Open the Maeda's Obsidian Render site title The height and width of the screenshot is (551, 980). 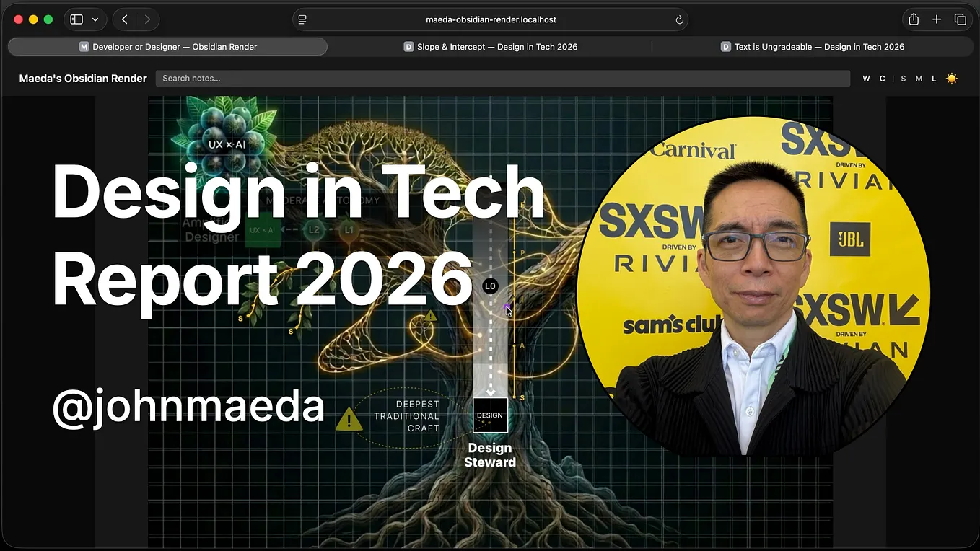point(83,79)
